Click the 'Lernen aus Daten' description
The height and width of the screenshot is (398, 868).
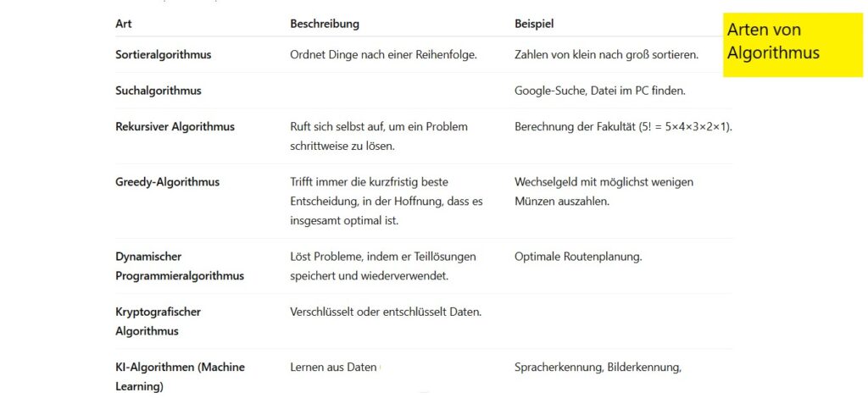(x=333, y=367)
